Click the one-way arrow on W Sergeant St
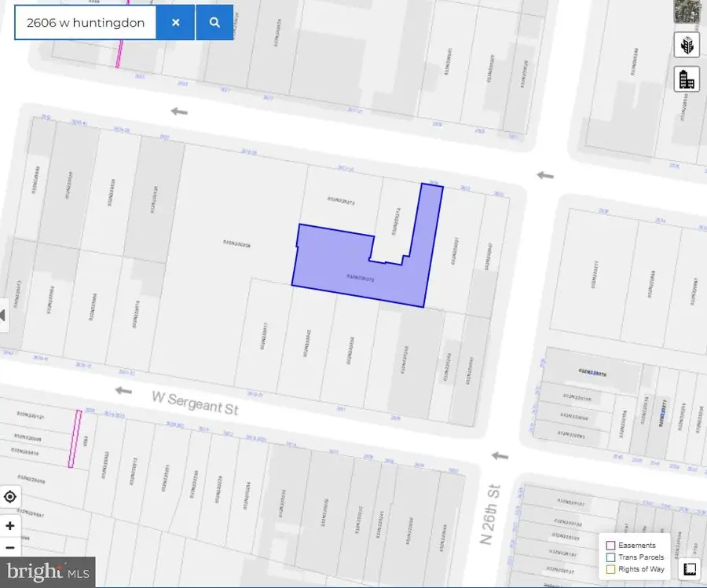Screen dimensions: 707x588 tap(123, 392)
